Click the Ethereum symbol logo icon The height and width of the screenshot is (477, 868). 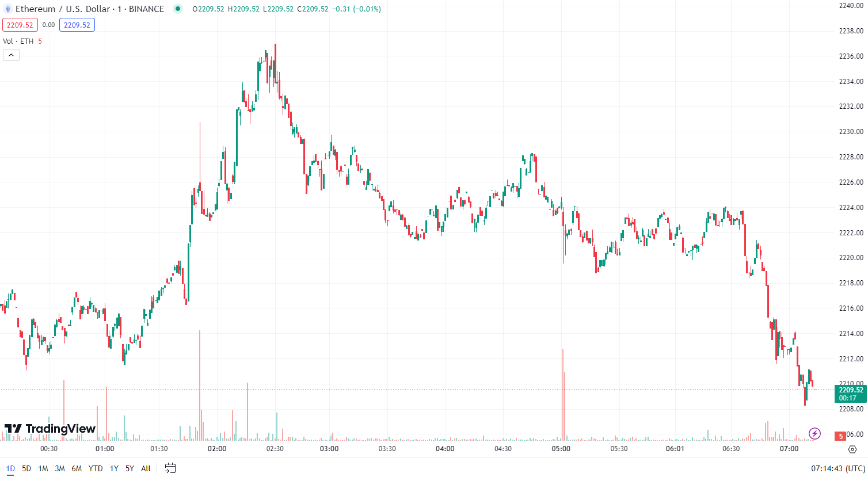(7, 9)
